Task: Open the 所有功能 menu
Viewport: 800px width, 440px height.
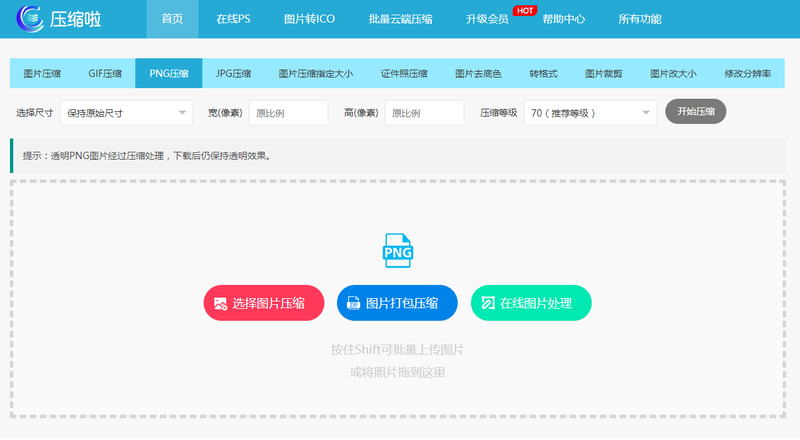Action: [640, 19]
